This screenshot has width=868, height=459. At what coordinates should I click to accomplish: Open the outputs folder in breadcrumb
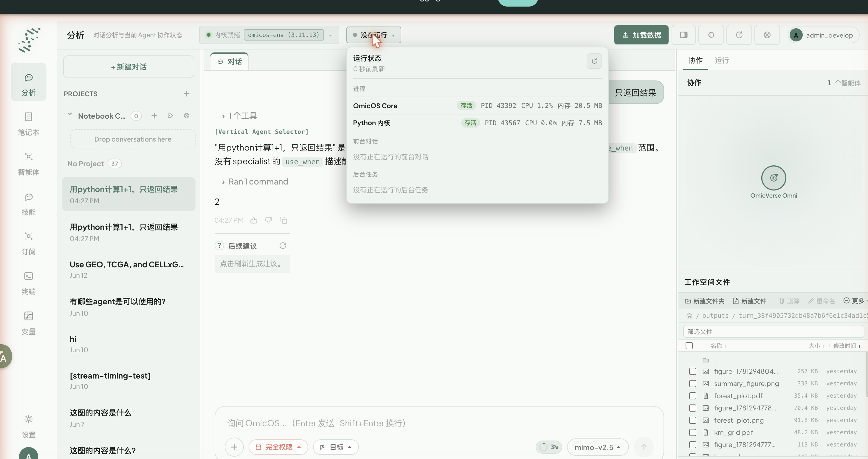pyautogui.click(x=715, y=315)
